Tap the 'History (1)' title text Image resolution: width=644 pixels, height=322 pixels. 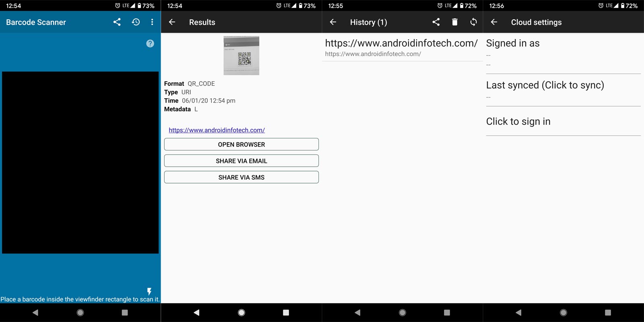[369, 22]
